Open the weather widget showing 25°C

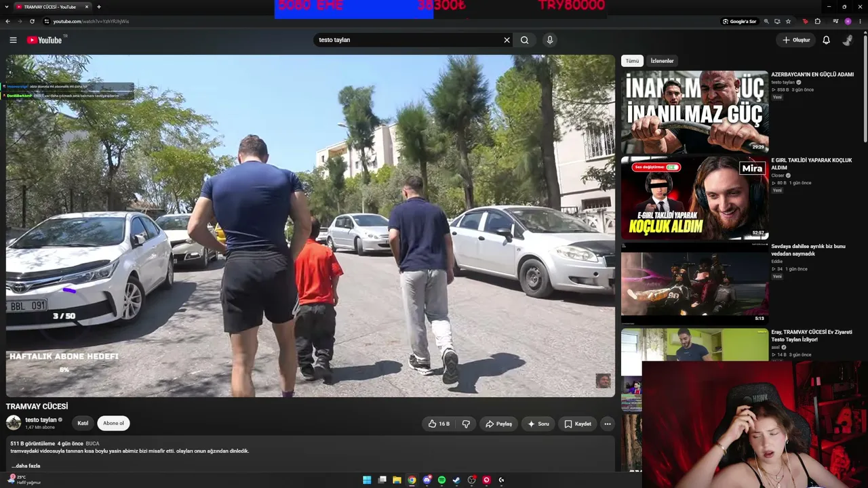coord(24,480)
